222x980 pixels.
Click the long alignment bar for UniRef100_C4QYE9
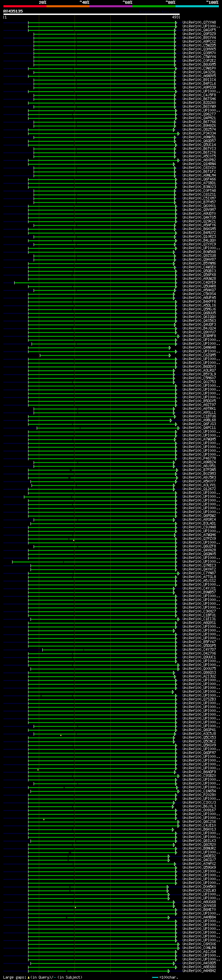(95, 283)
